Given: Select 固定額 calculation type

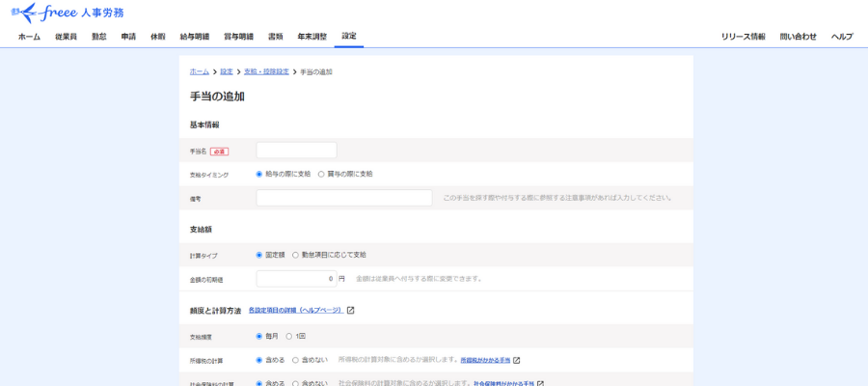Looking at the screenshot, I should pyautogui.click(x=259, y=255).
